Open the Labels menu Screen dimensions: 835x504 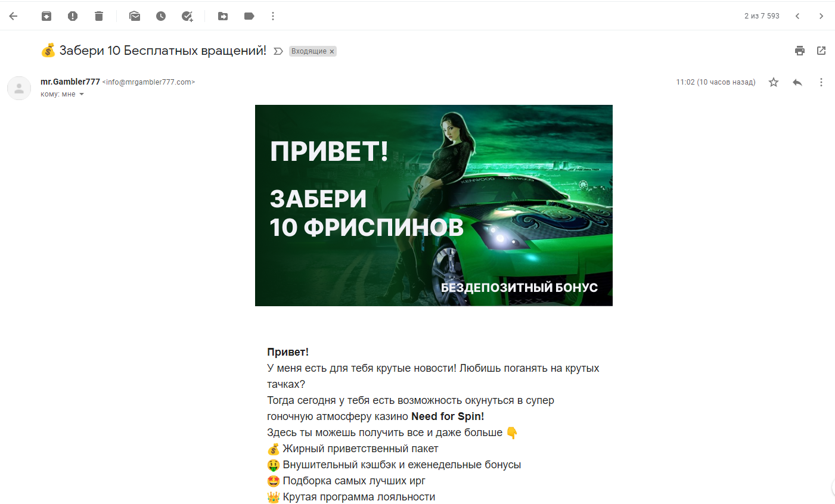(x=249, y=16)
